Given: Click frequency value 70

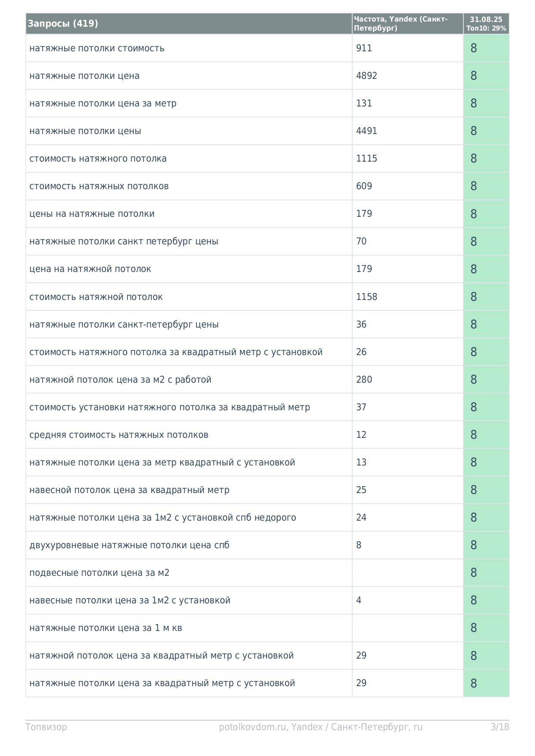Looking at the screenshot, I should pyautogui.click(x=361, y=241).
